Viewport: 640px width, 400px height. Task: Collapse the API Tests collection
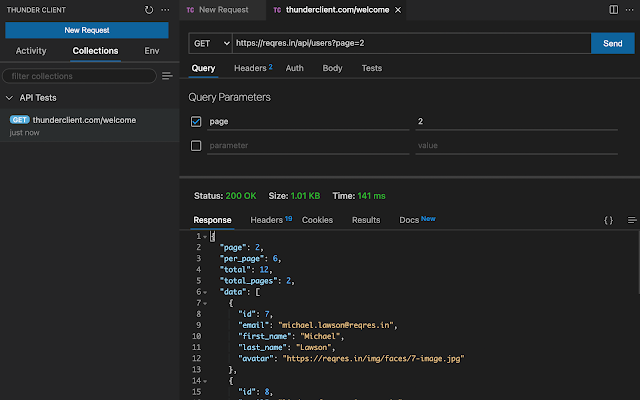[x=9, y=98]
